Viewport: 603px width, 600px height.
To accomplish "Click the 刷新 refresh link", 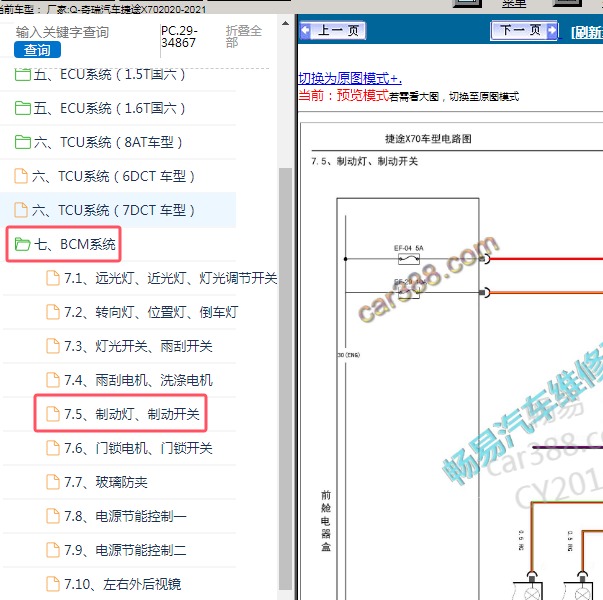I will [x=587, y=32].
